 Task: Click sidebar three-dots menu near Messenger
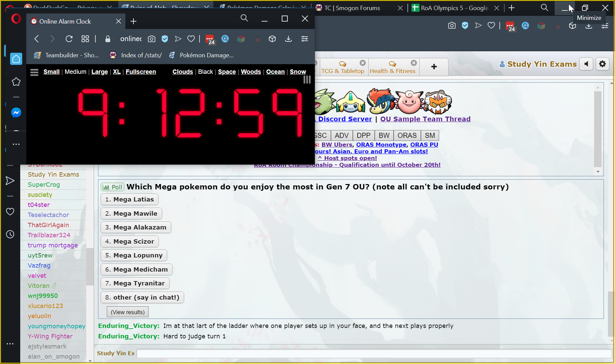pos(16,144)
